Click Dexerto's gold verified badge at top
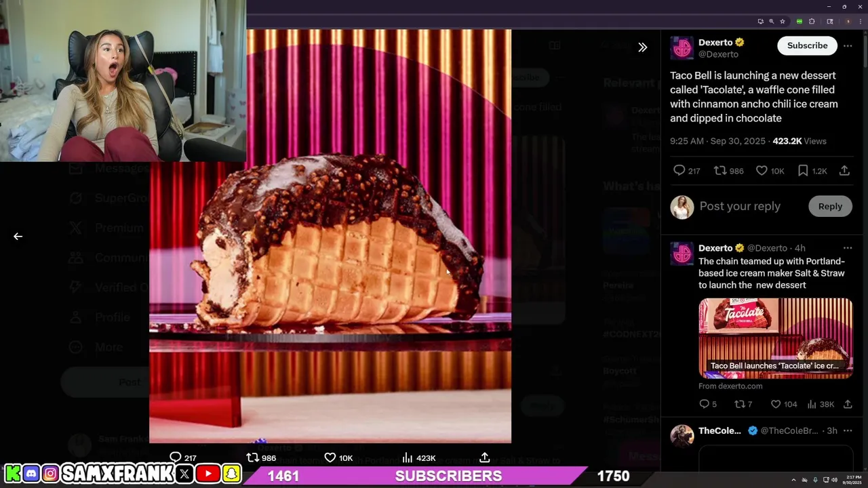Viewport: 868px width, 488px height. coord(740,42)
